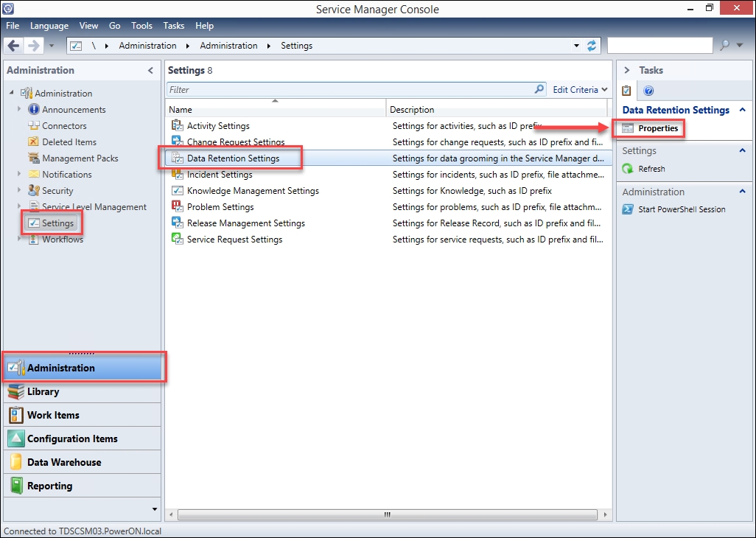Open the Tasks menu

tap(174, 26)
